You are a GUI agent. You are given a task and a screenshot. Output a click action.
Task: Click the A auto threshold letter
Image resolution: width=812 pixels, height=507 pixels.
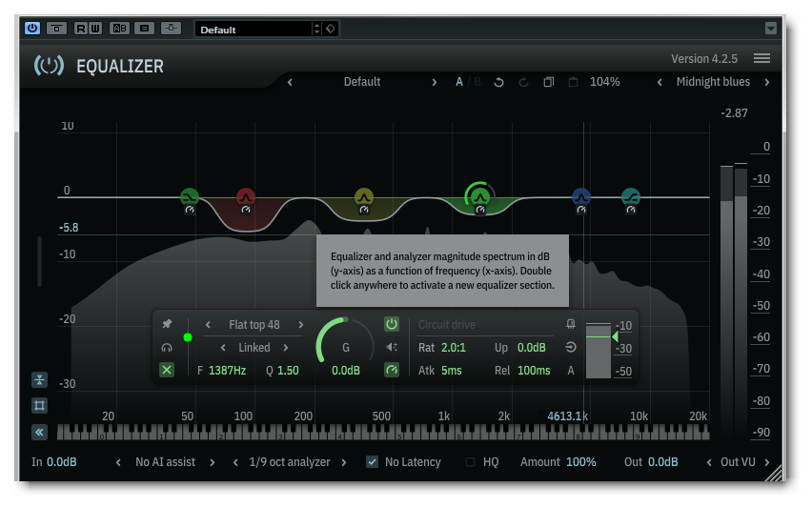tap(571, 371)
